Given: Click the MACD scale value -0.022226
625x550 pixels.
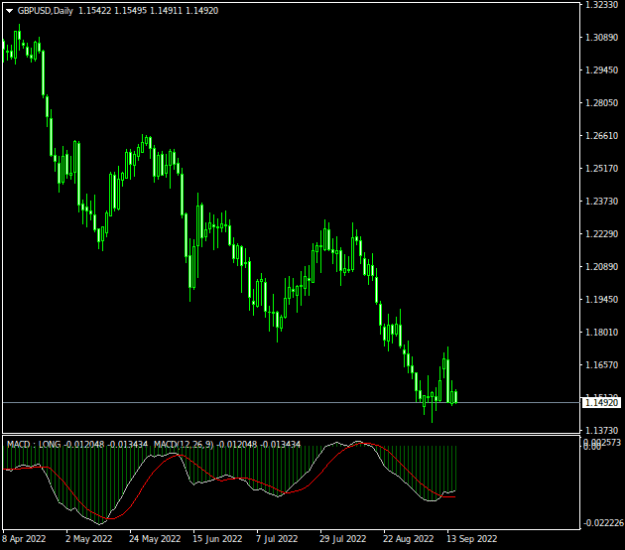Looking at the screenshot, I should [x=603, y=522].
